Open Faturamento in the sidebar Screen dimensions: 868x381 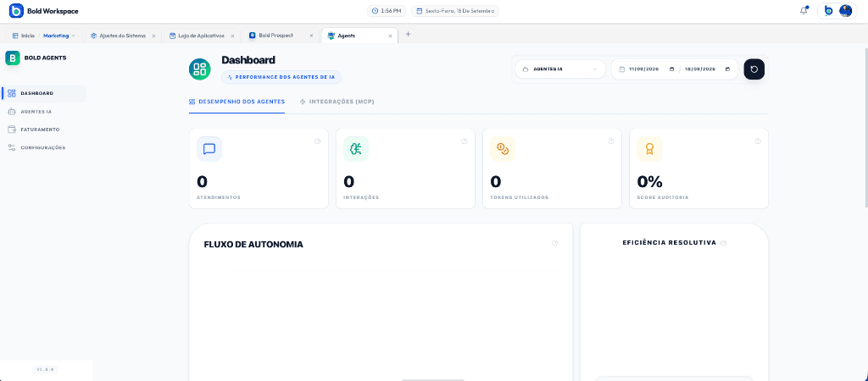[x=44, y=130]
